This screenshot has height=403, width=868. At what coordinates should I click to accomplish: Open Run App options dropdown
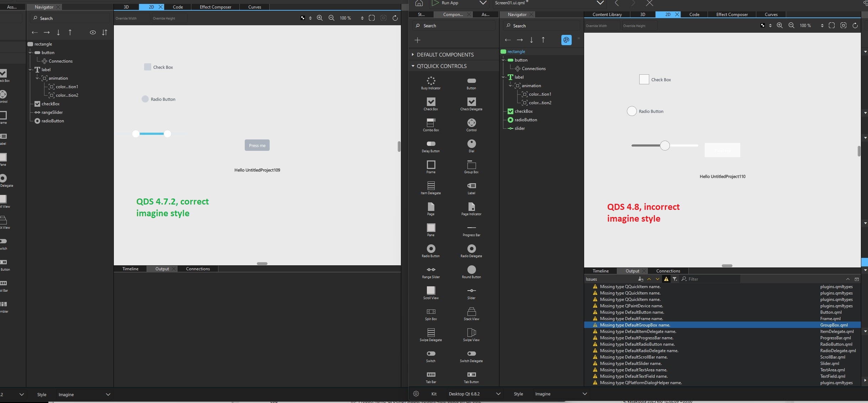483,3
